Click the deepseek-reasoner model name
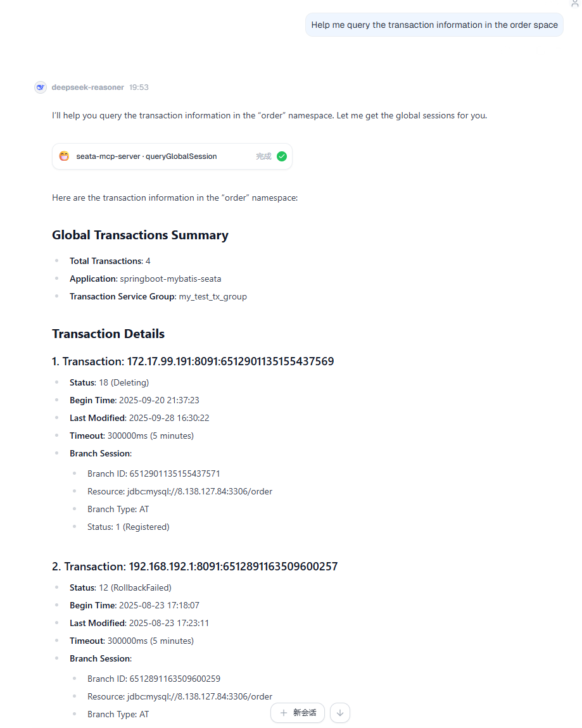The height and width of the screenshot is (728, 582). click(x=88, y=87)
